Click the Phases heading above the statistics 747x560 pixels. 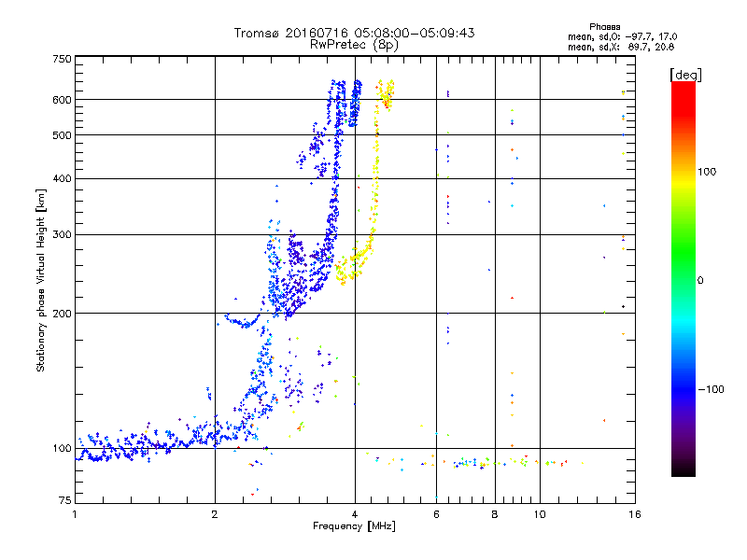[604, 27]
